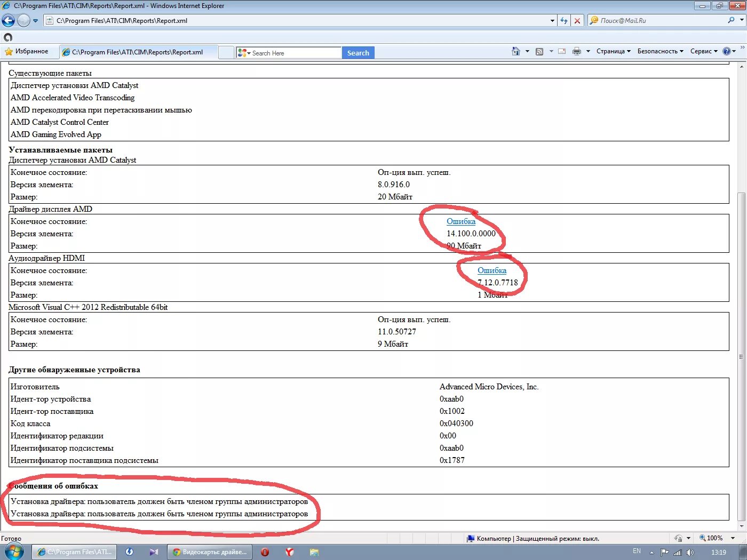Go back with the browser Back arrow
This screenshot has height=560, width=747.
pyautogui.click(x=8, y=20)
